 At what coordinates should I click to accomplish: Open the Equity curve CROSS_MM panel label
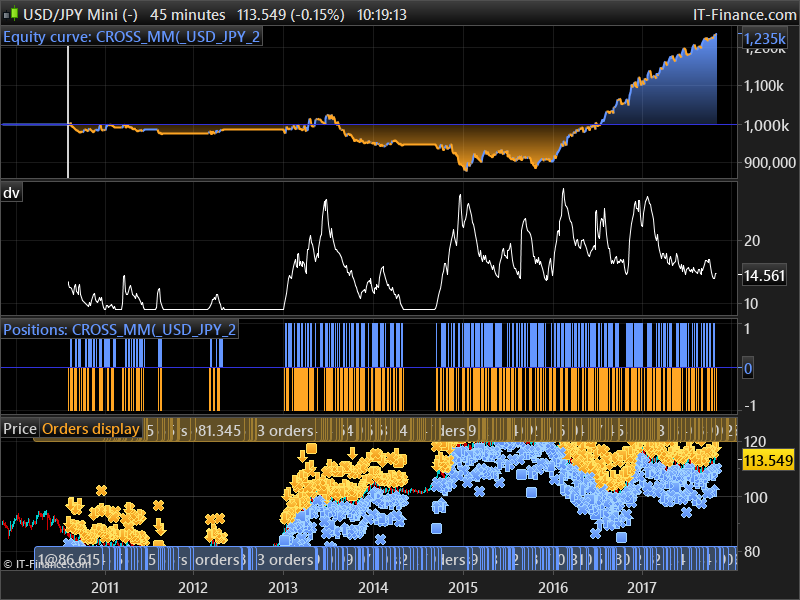point(133,38)
